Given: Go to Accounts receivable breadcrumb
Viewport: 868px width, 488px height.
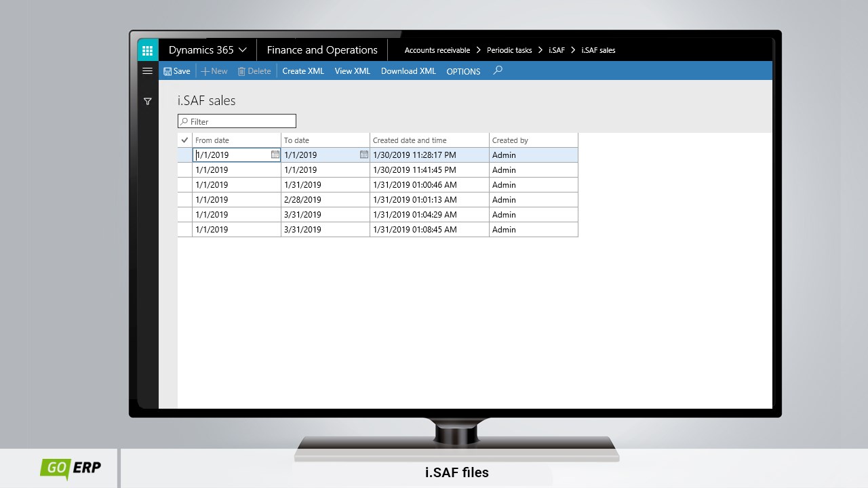Looking at the screenshot, I should pyautogui.click(x=437, y=50).
